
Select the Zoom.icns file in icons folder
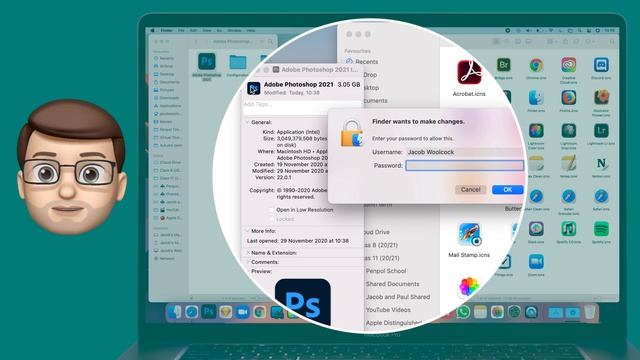coord(536,262)
